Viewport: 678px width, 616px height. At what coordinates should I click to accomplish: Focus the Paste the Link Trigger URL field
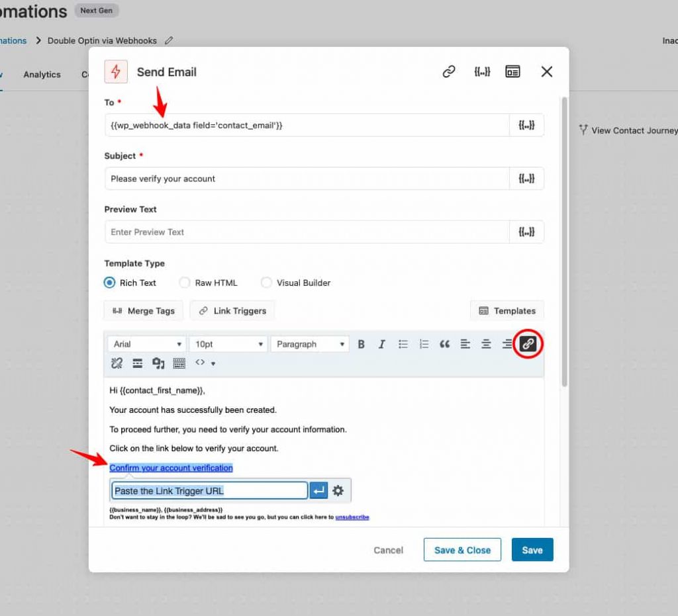point(210,491)
